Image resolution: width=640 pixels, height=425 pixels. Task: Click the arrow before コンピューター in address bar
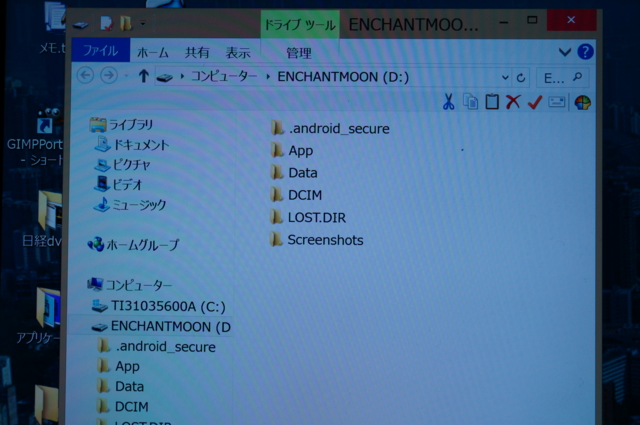click(182, 76)
